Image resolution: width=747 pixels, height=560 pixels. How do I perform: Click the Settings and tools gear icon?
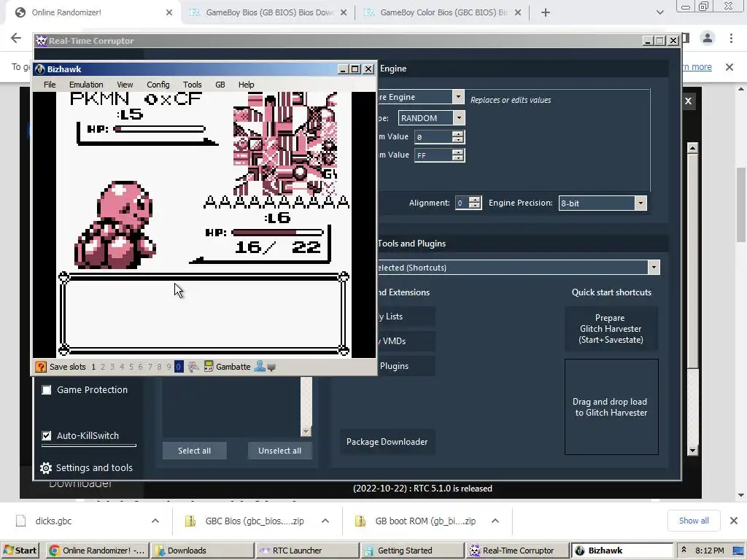(x=46, y=468)
